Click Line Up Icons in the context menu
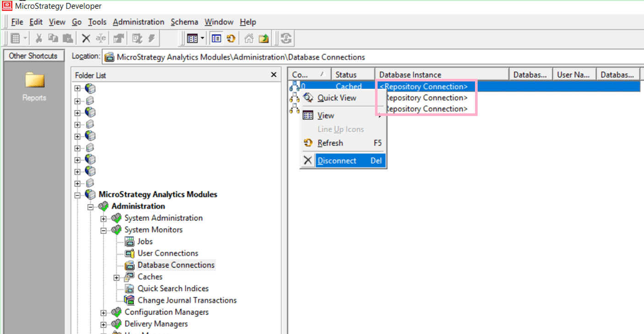Screen dimensions: 644x334 click(343, 129)
